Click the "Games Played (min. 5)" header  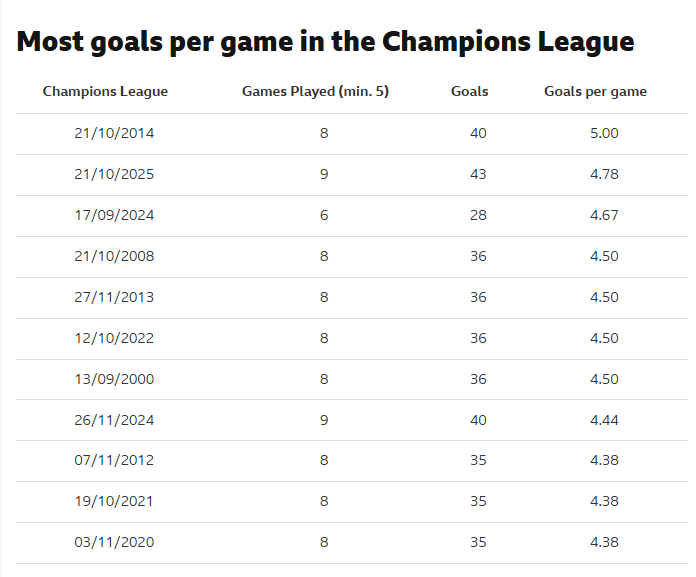(315, 91)
